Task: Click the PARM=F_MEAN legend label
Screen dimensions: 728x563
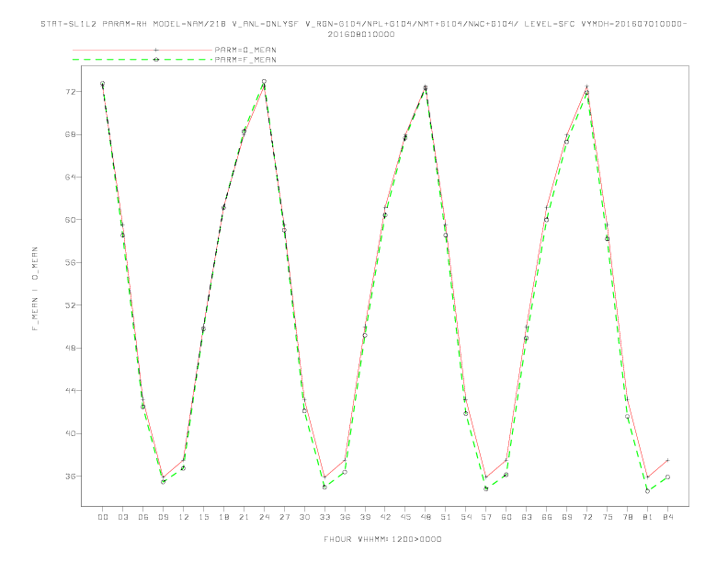Action: click(x=245, y=60)
